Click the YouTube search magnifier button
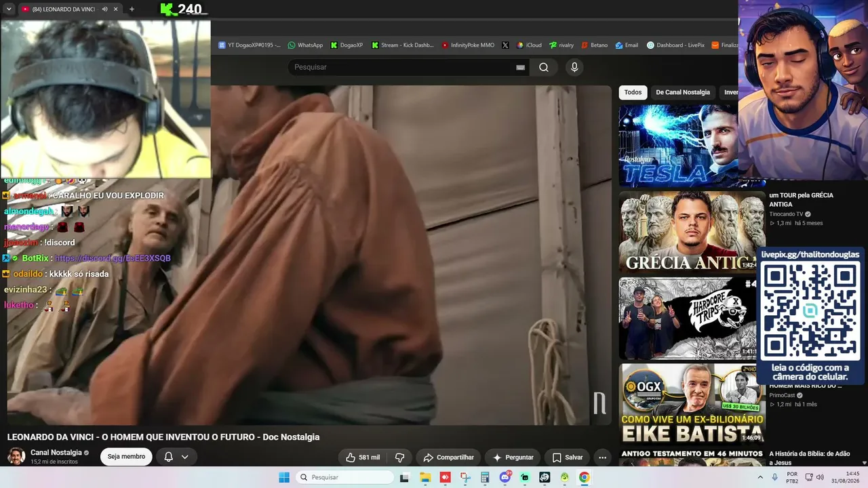868x488 pixels. tap(544, 67)
